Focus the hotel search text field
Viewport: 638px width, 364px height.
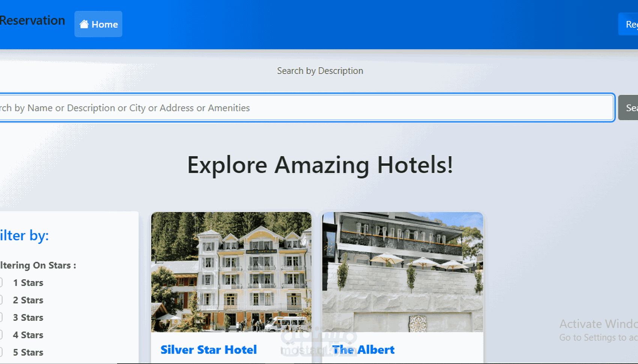pos(307,108)
